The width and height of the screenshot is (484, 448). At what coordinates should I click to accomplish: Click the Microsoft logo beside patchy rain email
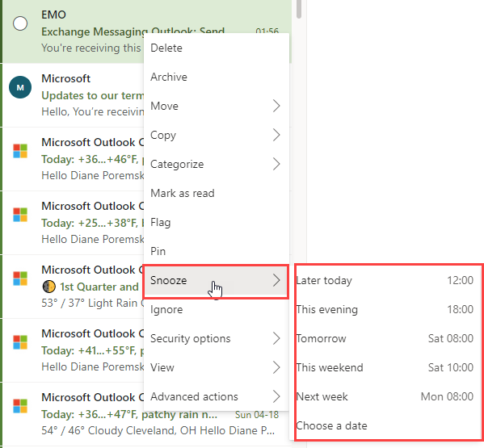(x=20, y=406)
